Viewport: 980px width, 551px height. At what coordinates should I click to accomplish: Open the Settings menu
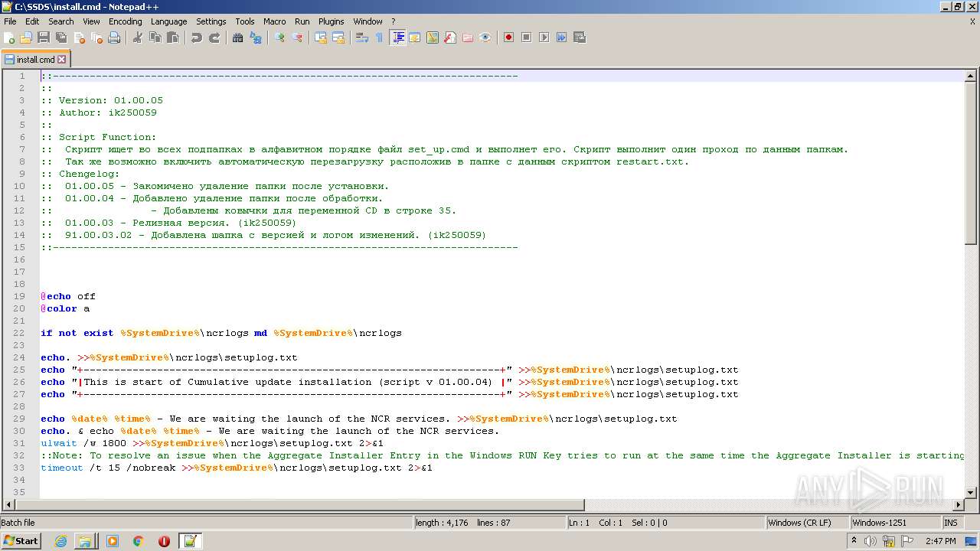(x=211, y=21)
